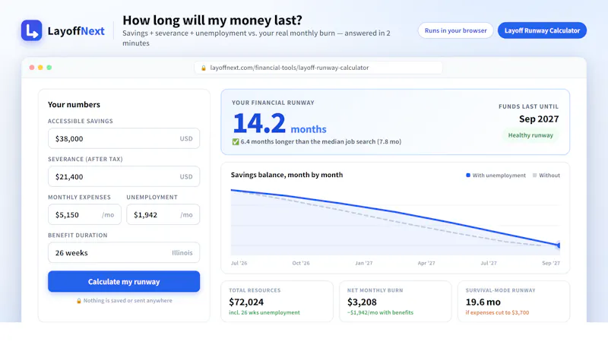Click the red window dot in mock browser
Viewport: 608px width, 364px height.
pyautogui.click(x=32, y=68)
